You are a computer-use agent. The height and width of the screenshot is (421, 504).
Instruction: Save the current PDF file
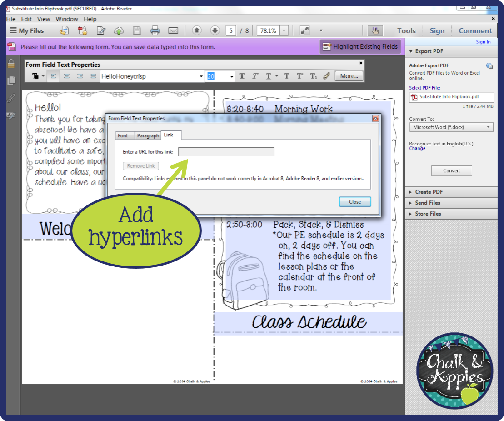tap(137, 30)
